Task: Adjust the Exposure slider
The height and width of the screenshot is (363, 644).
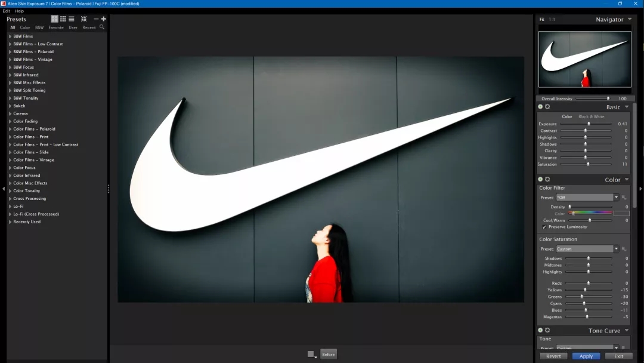Action: pos(586,124)
